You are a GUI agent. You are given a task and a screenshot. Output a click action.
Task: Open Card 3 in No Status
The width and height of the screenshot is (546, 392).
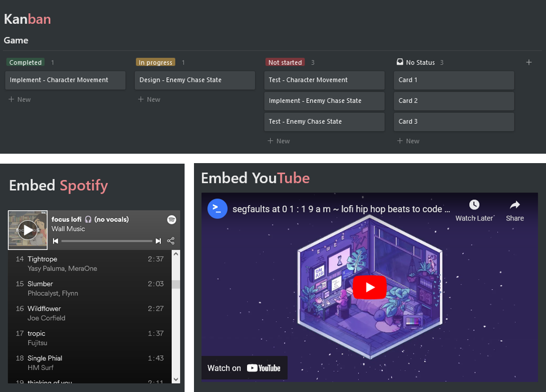(x=454, y=122)
